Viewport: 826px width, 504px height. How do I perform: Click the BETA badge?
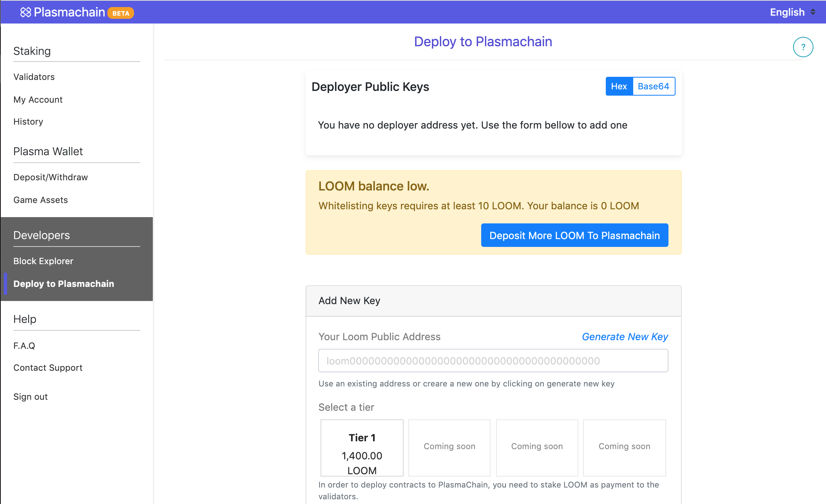(x=121, y=13)
